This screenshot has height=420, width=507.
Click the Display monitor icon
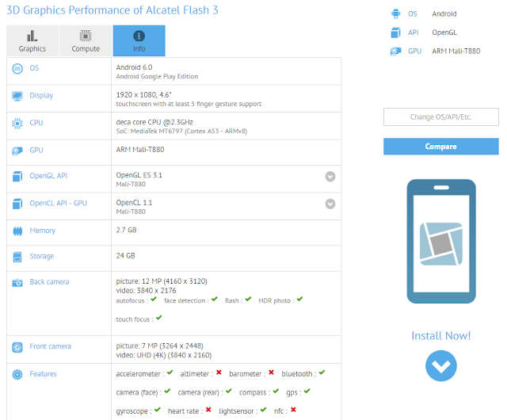pyautogui.click(x=17, y=96)
